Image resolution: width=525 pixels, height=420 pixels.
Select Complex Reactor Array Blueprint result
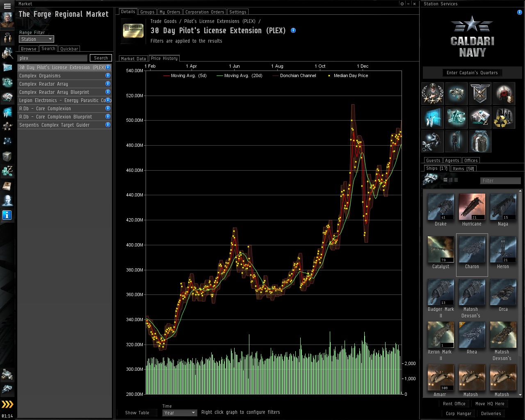(x=64, y=92)
